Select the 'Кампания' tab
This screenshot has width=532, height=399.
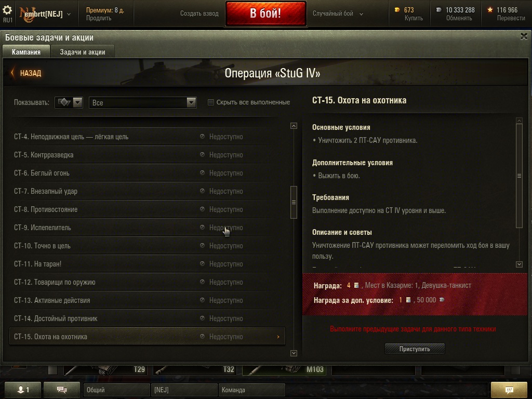(x=26, y=52)
